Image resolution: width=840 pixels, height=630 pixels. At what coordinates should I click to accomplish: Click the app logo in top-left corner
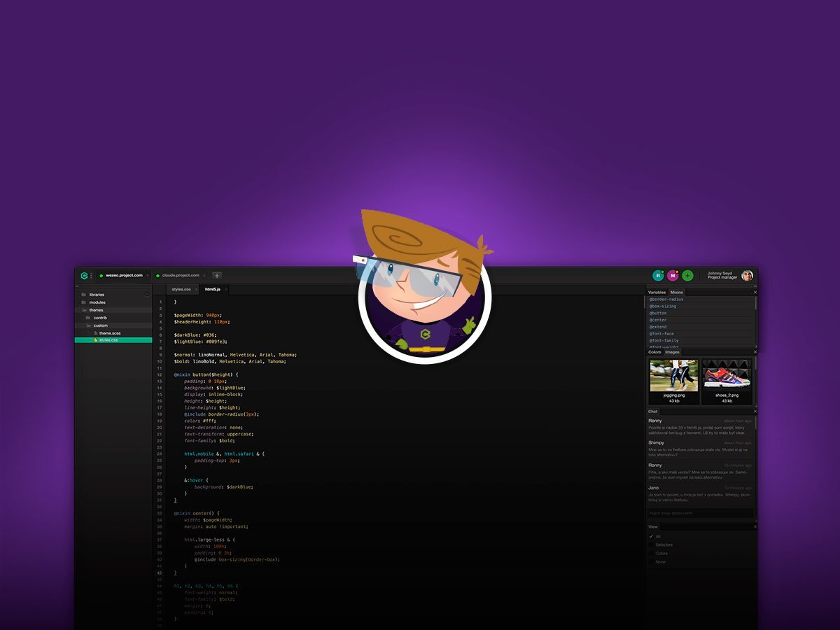(x=85, y=275)
